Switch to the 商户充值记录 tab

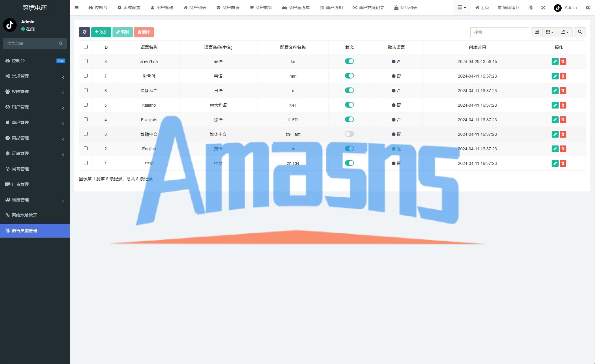point(368,8)
